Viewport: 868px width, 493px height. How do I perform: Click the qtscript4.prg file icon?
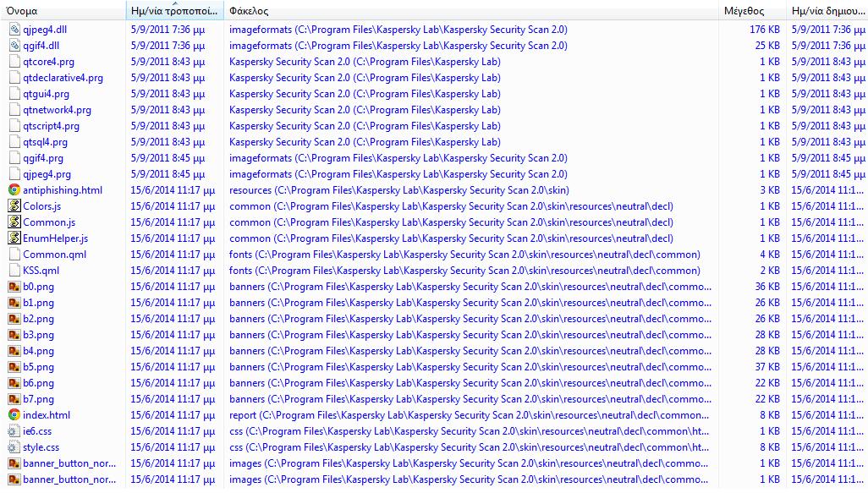[14, 126]
